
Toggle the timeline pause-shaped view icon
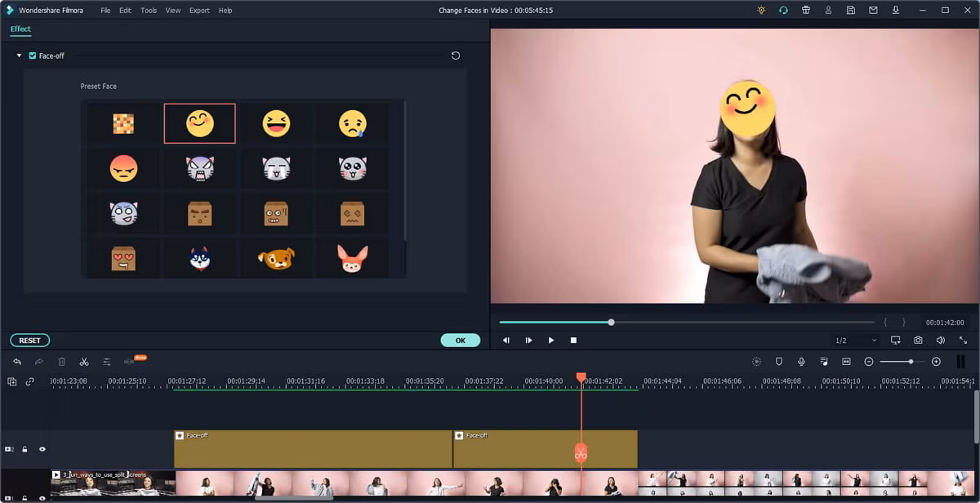pyautogui.click(x=960, y=362)
